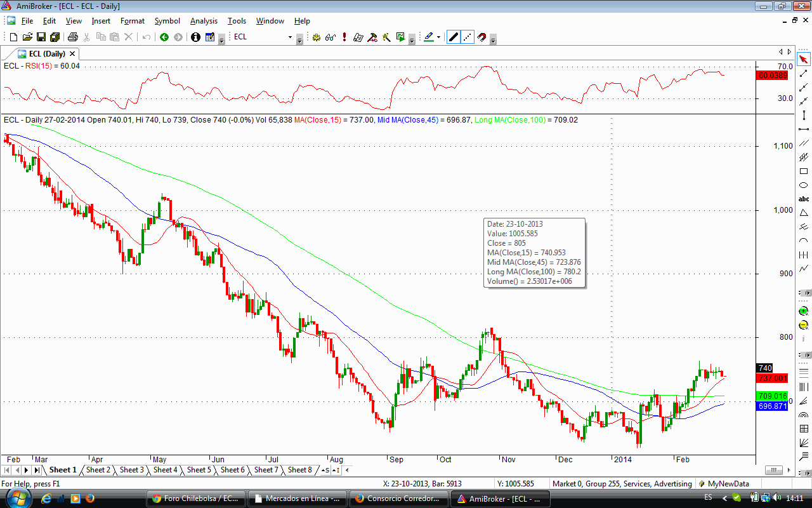Close the ECL (Daily) chart tab

(72, 54)
